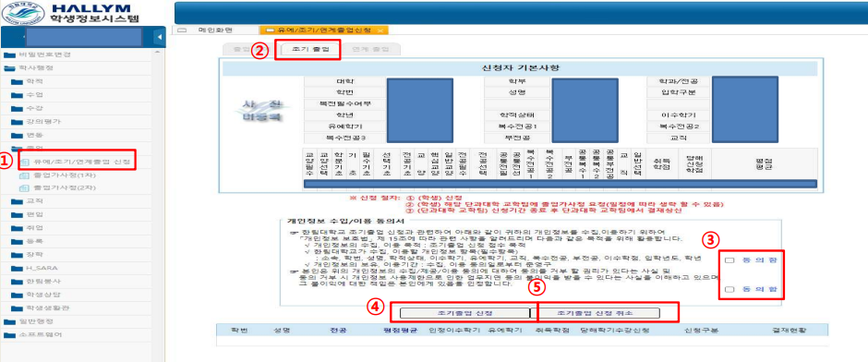Click the 학생생활관 folder icon
868x362 pixels.
[17, 308]
